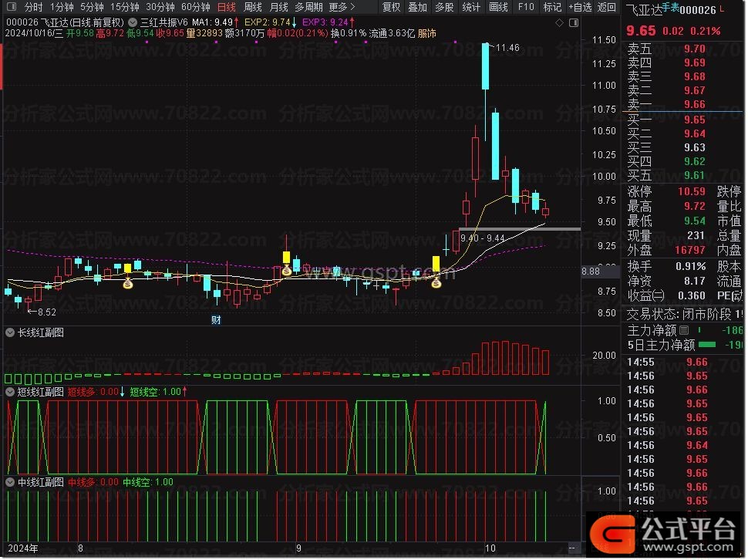Open the 短线红副图 indicator dropdown
Viewport: 748px width, 560px height.
[x=10, y=392]
